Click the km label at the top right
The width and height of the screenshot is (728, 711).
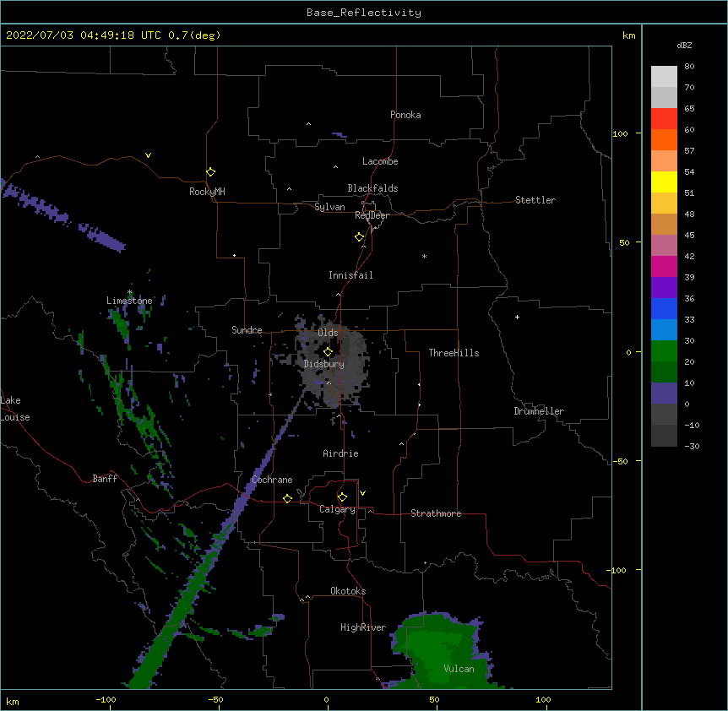click(628, 35)
